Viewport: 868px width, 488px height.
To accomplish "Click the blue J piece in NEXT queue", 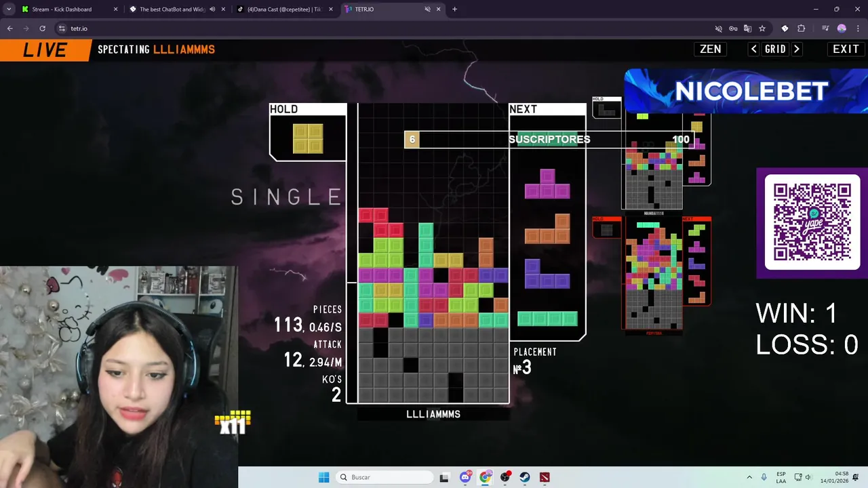I will pos(547,274).
